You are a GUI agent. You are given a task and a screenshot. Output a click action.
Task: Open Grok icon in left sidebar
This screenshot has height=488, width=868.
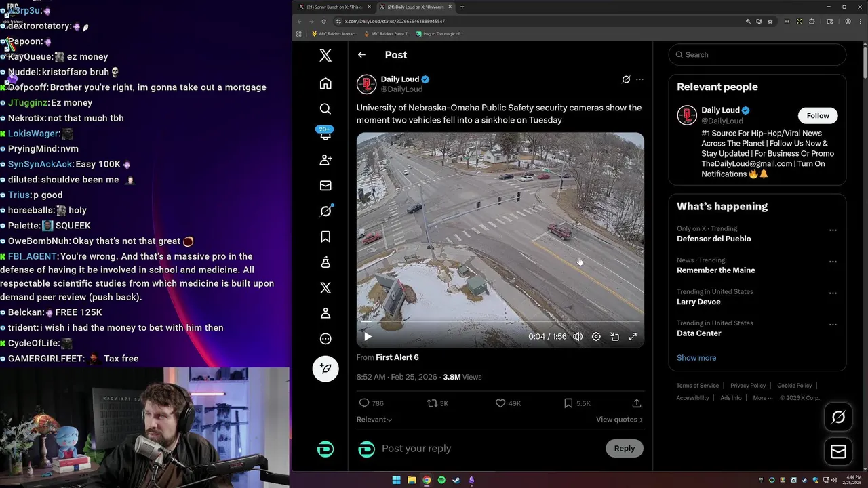[x=325, y=211]
